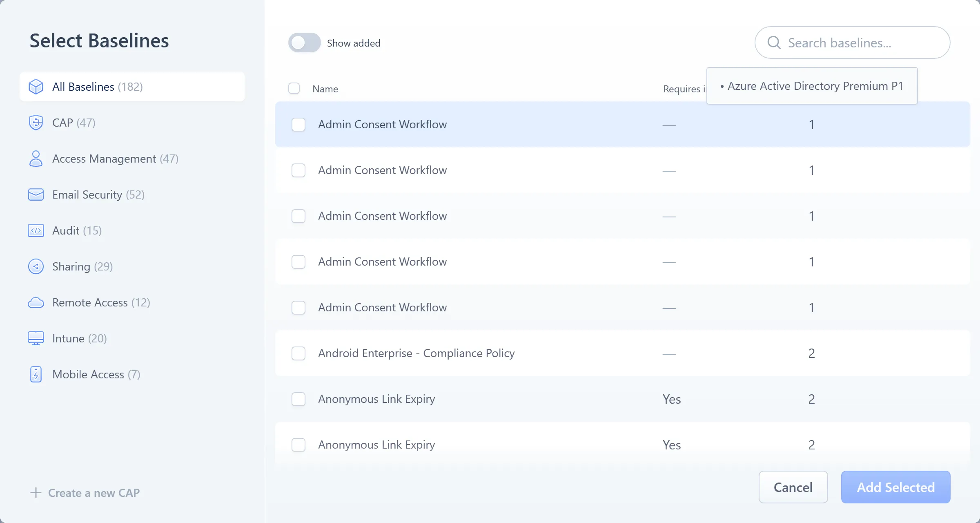Check the highlighted Admin Consent Workflow row checkbox
Screen dimensions: 980x523
click(298, 124)
